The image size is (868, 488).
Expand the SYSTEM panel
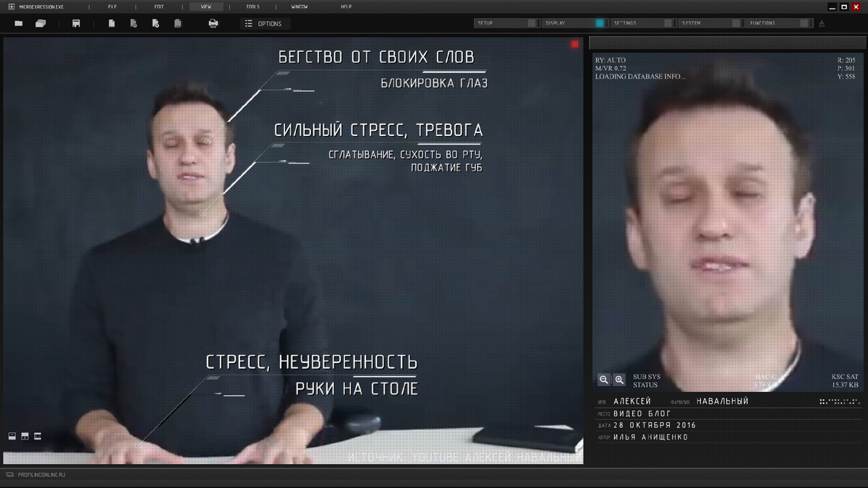736,22
